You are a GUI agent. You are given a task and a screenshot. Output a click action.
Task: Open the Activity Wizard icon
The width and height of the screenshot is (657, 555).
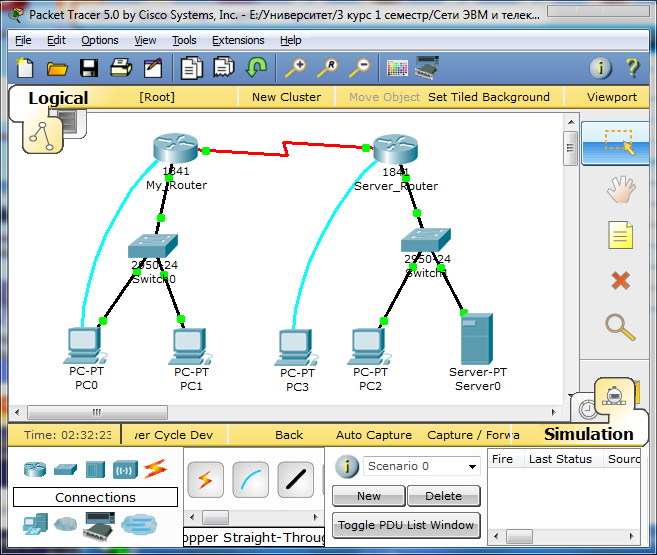[153, 68]
